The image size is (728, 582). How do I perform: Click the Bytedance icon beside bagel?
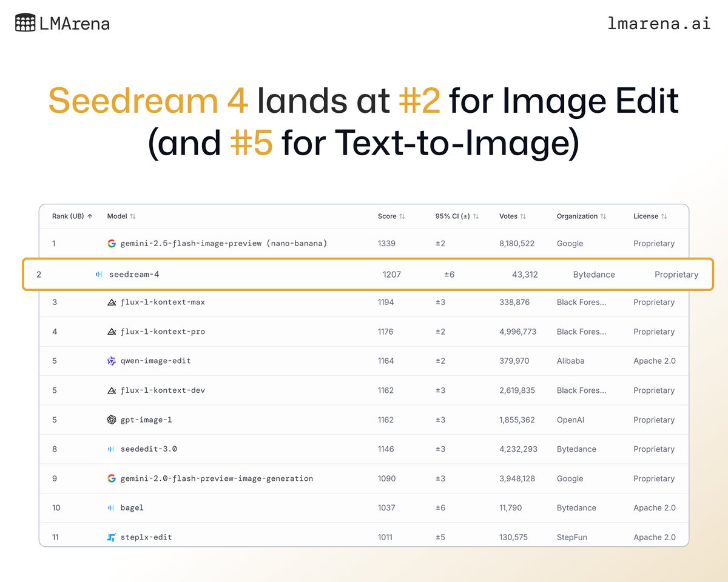tap(111, 508)
